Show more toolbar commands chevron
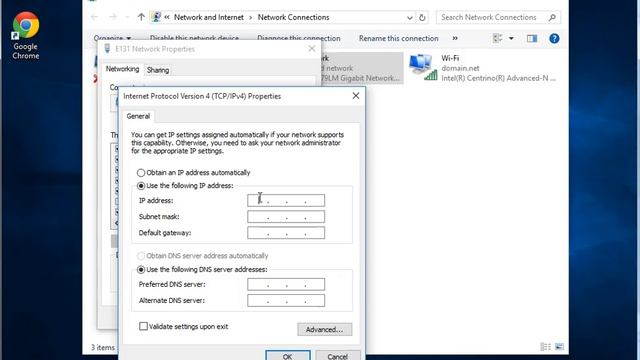 click(455, 38)
